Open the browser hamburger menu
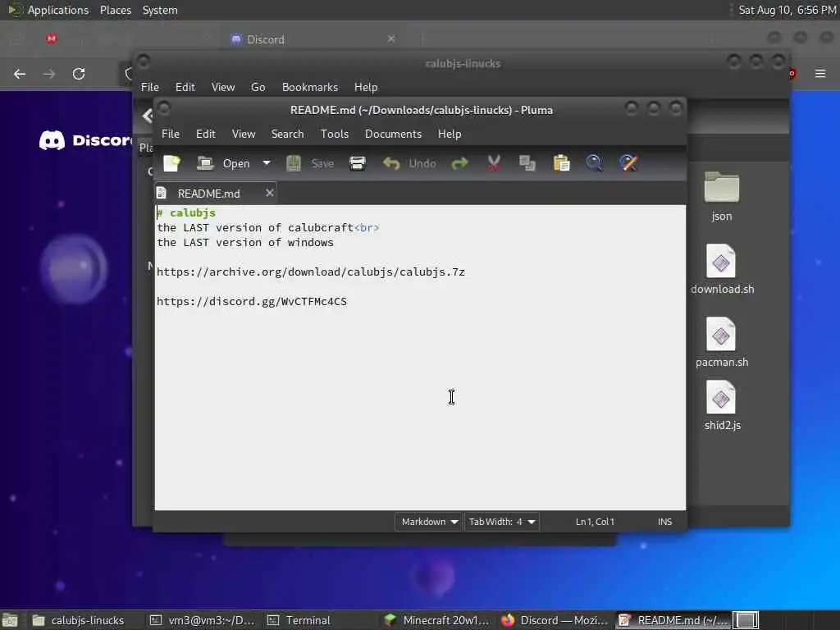The image size is (840, 630). (x=820, y=73)
